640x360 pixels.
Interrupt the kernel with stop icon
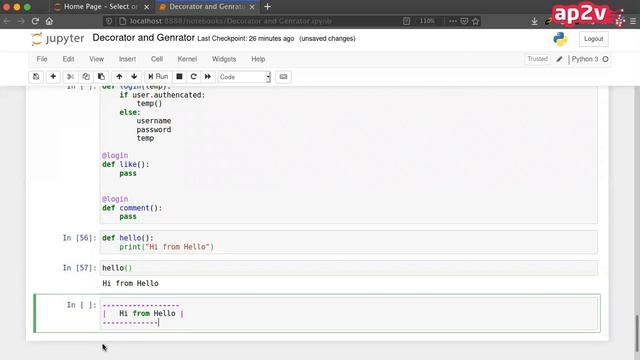coord(179,77)
